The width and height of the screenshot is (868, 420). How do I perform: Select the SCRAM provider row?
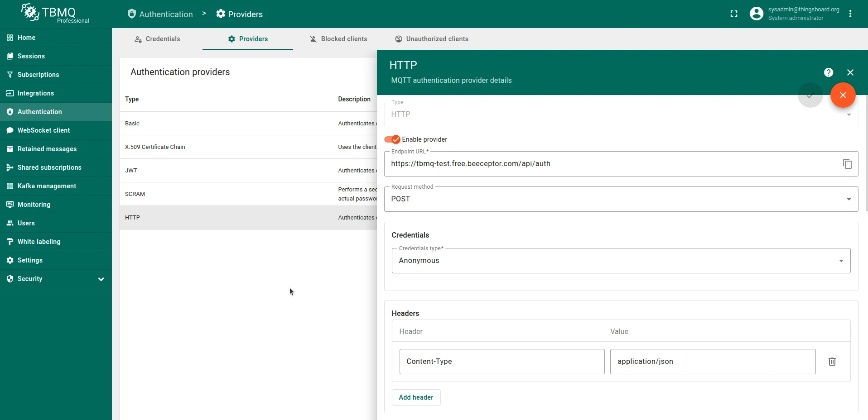click(x=248, y=194)
